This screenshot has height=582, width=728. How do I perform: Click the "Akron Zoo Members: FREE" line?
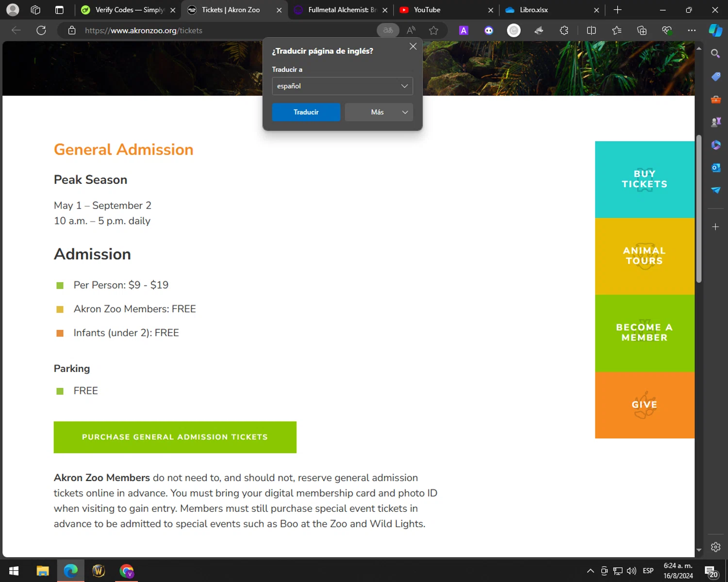pos(134,309)
